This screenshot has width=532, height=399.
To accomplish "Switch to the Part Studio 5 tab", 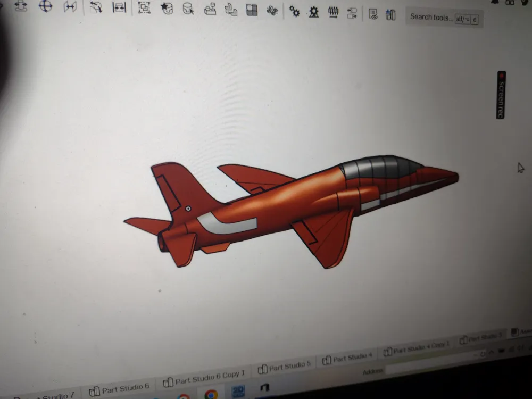I will pyautogui.click(x=284, y=367).
